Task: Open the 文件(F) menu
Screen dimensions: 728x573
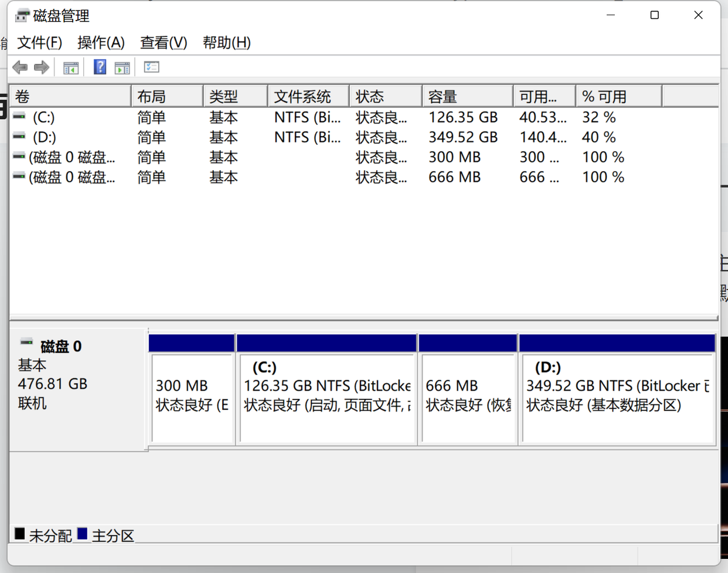Action: [39, 42]
